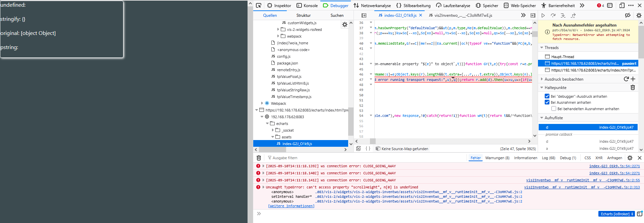Open the Speicher tab
The height and width of the screenshot is (223, 644).
(x=487, y=5)
